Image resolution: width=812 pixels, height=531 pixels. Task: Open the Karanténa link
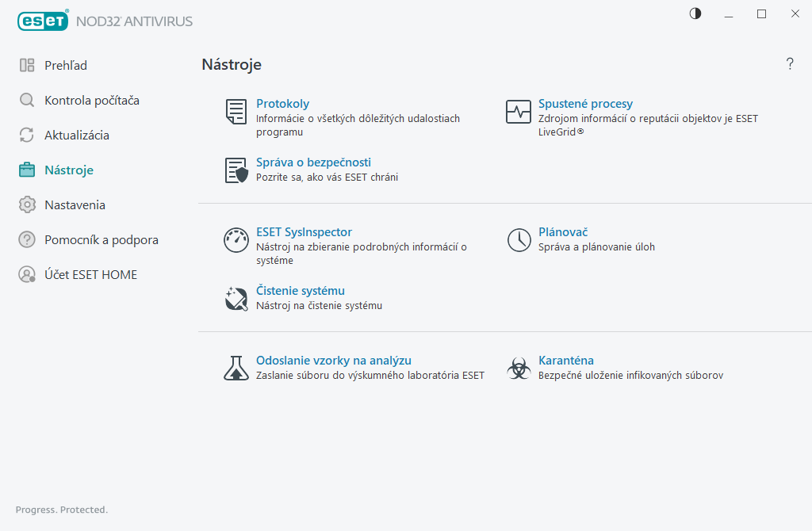click(x=565, y=361)
